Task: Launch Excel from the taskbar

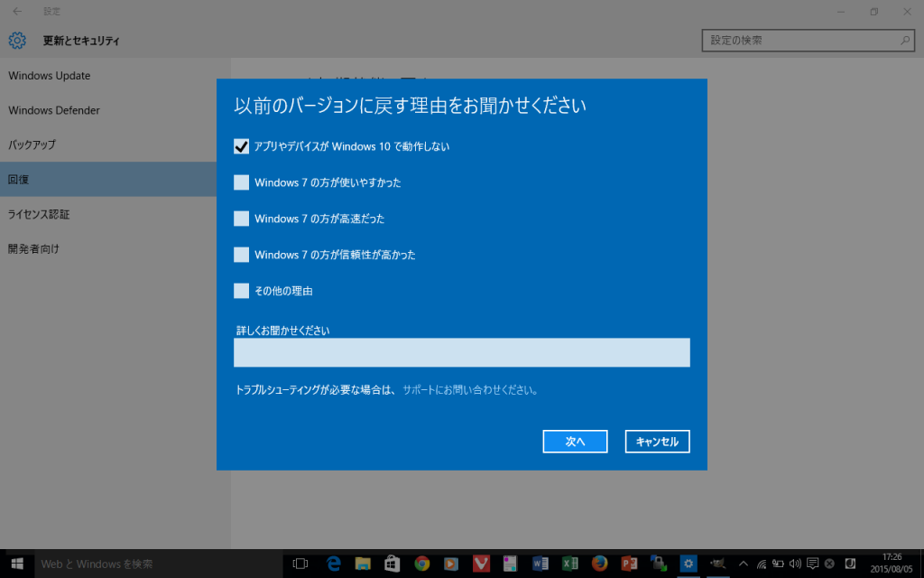Action: pos(570,564)
